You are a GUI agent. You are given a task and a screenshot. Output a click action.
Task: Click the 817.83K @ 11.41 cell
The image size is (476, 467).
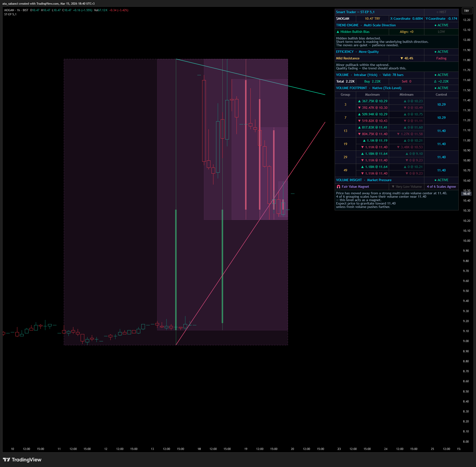[373, 128]
